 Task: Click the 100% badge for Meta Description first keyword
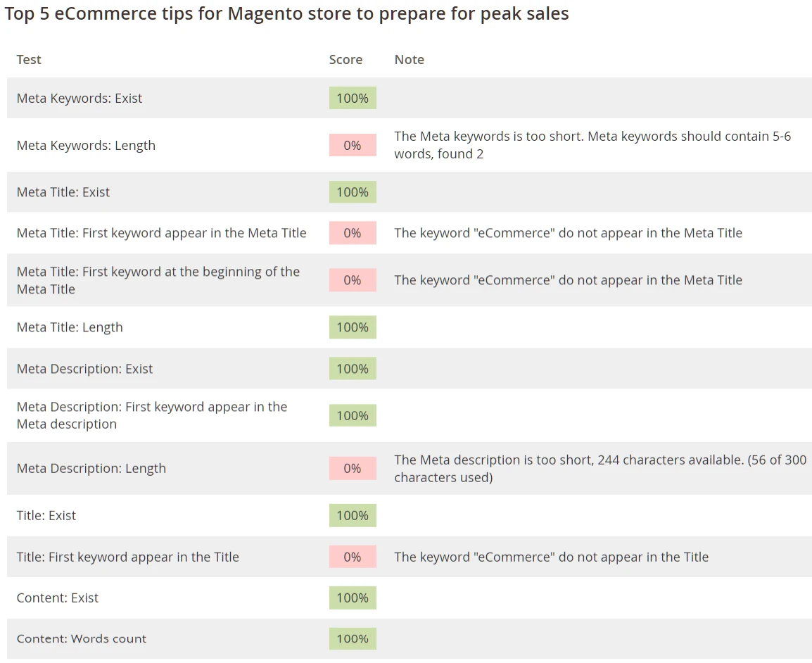(353, 416)
